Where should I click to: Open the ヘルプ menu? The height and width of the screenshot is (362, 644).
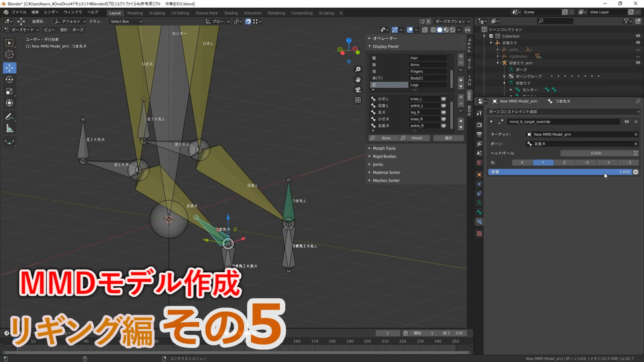point(93,12)
